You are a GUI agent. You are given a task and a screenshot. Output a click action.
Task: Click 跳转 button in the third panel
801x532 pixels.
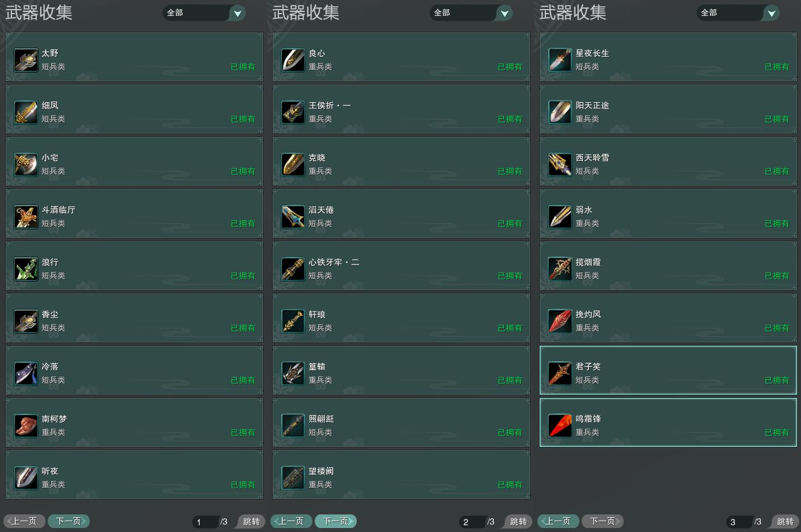click(x=785, y=522)
